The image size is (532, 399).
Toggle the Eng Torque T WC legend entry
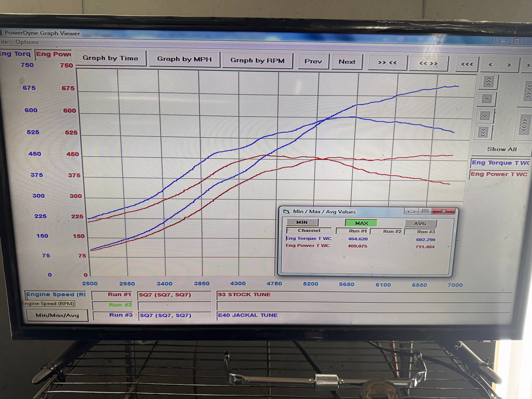(499, 163)
